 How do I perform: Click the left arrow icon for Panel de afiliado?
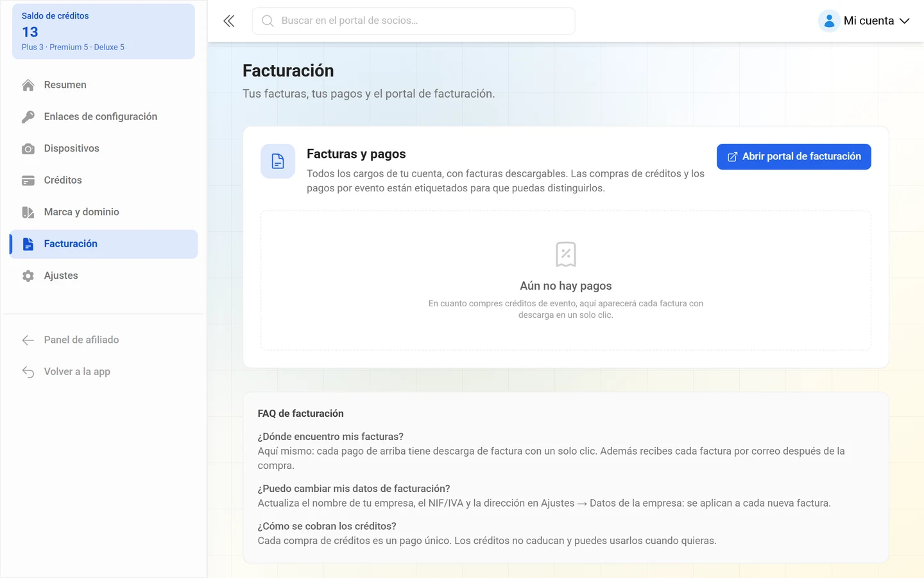click(28, 340)
